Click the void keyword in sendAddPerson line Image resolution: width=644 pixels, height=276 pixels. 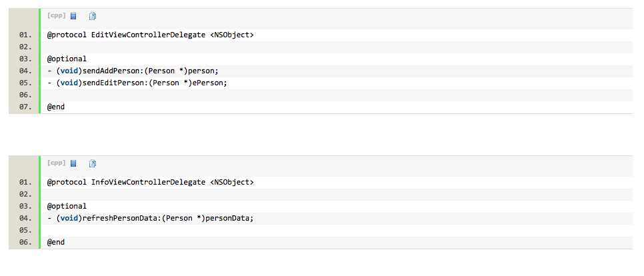pyautogui.click(x=69, y=71)
